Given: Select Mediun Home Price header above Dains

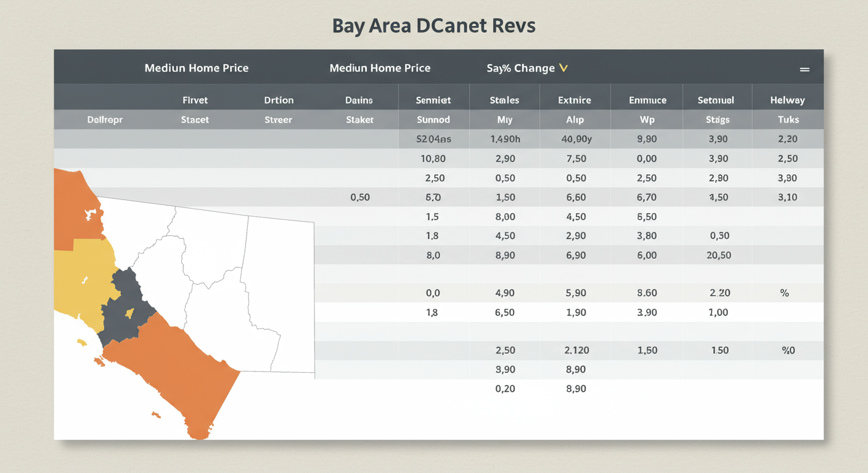Looking at the screenshot, I should pos(380,68).
